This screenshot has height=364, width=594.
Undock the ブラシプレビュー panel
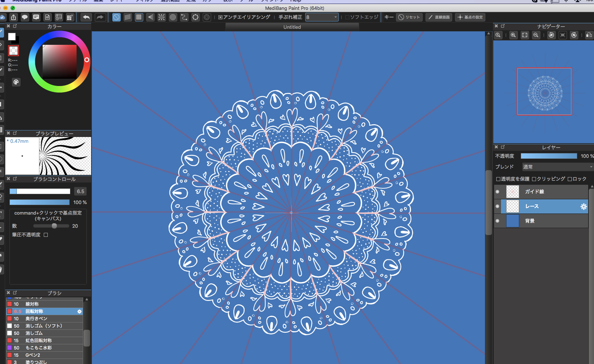coord(15,133)
